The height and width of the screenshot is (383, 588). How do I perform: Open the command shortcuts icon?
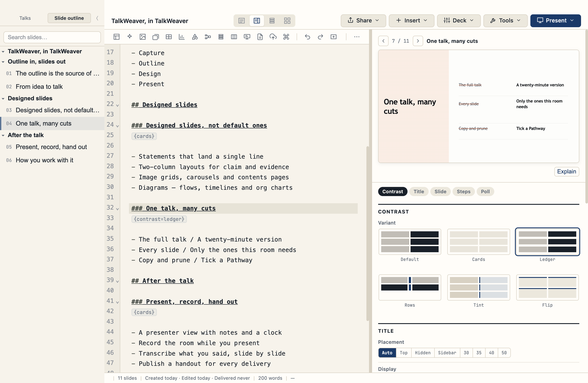286,37
